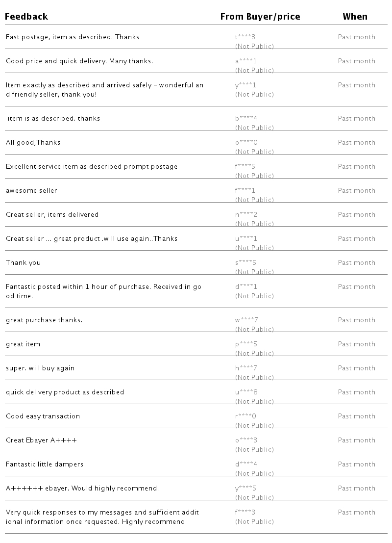Click "super. will buy again" feedback
This screenshot has width=392, height=543.
(x=40, y=368)
